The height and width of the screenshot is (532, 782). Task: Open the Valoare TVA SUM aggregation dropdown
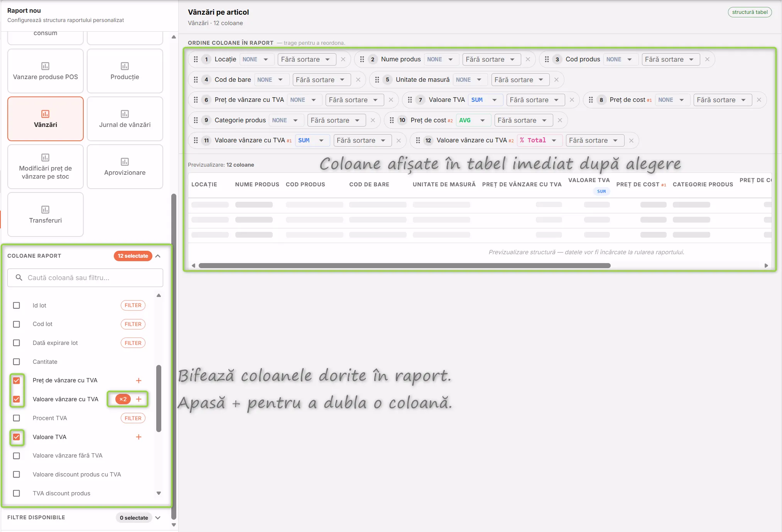click(485, 100)
